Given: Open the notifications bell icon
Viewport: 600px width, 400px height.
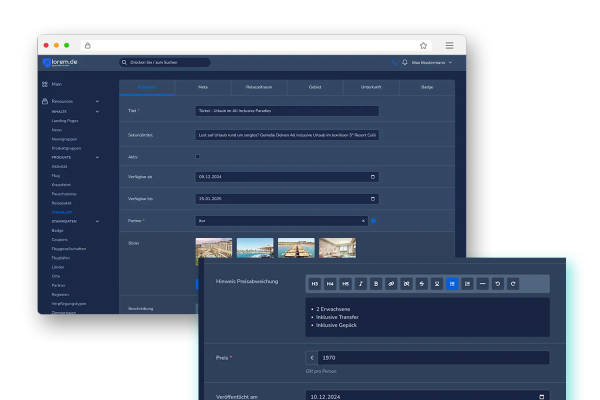Looking at the screenshot, I should tap(404, 63).
